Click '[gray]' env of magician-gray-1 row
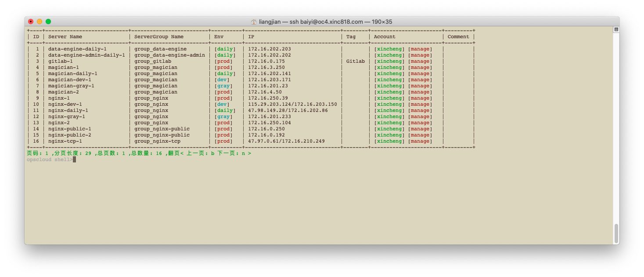Viewport: 644px width, 277px height. (x=223, y=86)
